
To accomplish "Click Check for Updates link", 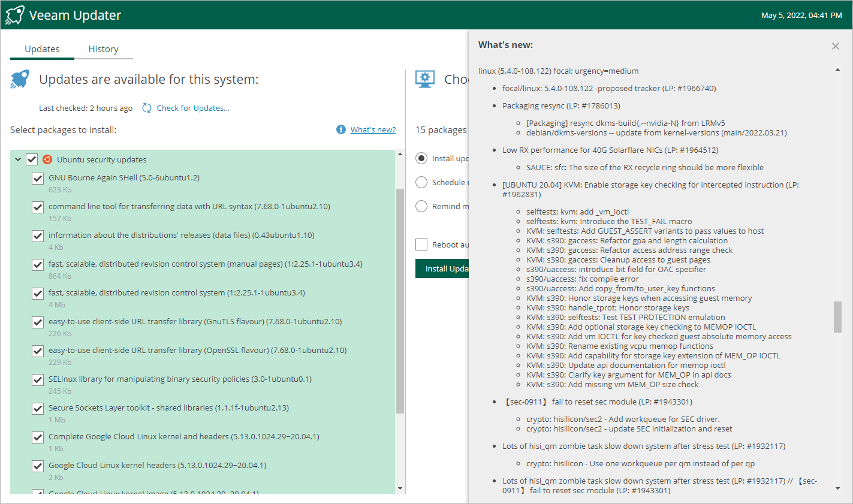I will (193, 108).
